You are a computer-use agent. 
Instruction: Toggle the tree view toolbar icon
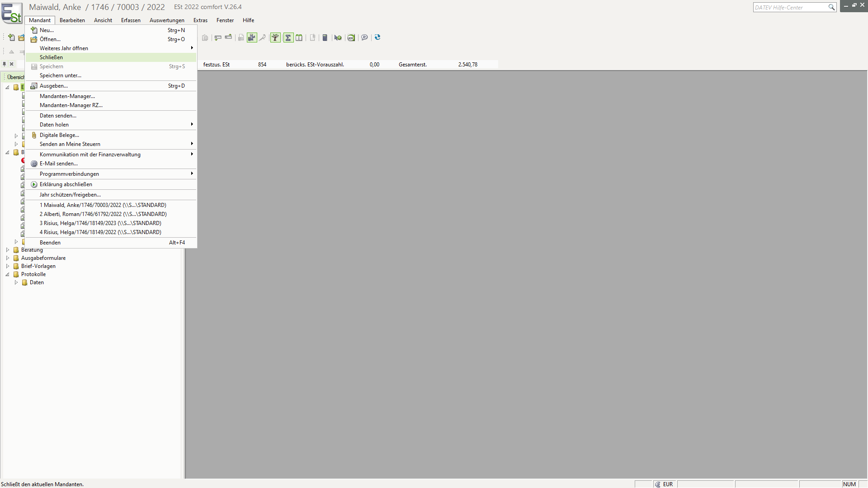(x=275, y=38)
